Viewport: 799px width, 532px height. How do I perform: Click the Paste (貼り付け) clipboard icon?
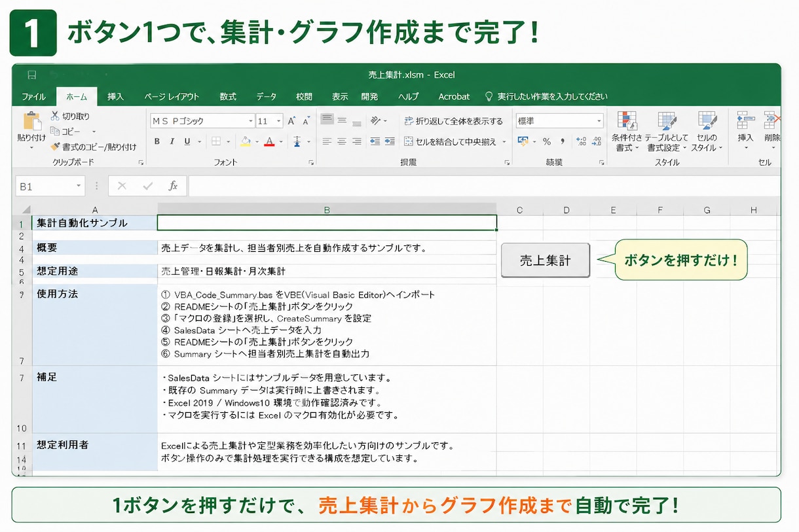pos(31,122)
